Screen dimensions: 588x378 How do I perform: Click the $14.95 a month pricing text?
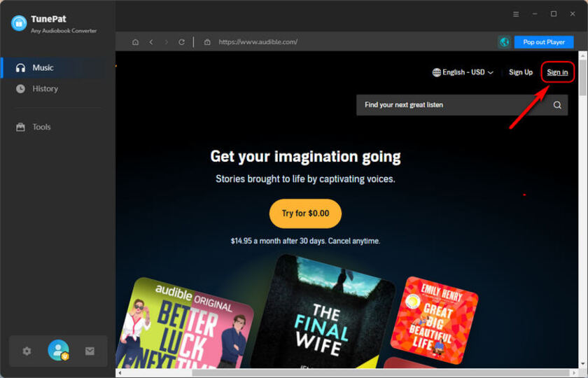[305, 241]
